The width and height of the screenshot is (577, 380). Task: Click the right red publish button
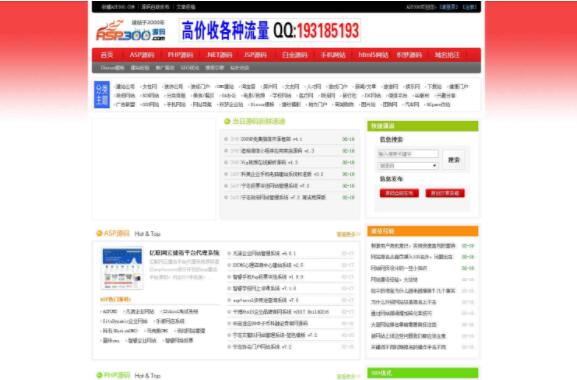point(445,193)
